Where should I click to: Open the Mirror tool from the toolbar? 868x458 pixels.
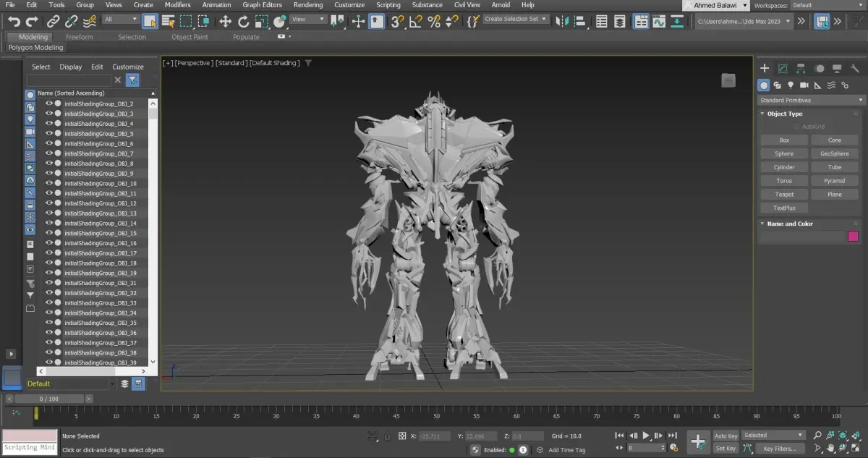[x=562, y=22]
